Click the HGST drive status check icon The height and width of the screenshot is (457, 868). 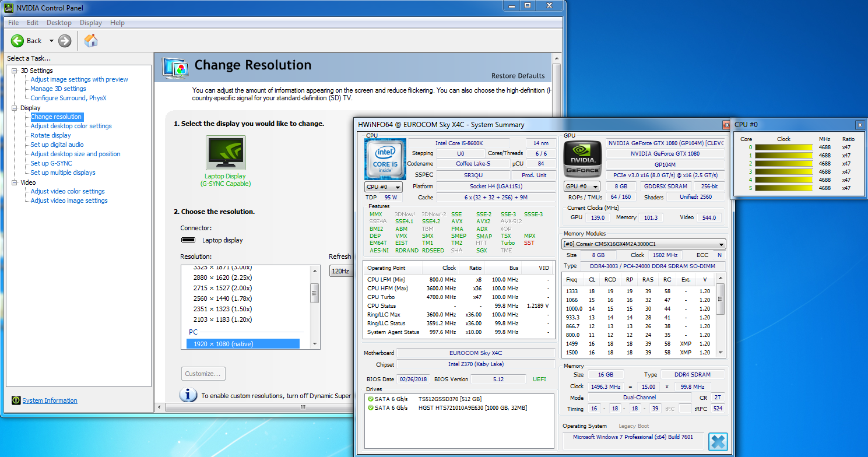pos(370,407)
